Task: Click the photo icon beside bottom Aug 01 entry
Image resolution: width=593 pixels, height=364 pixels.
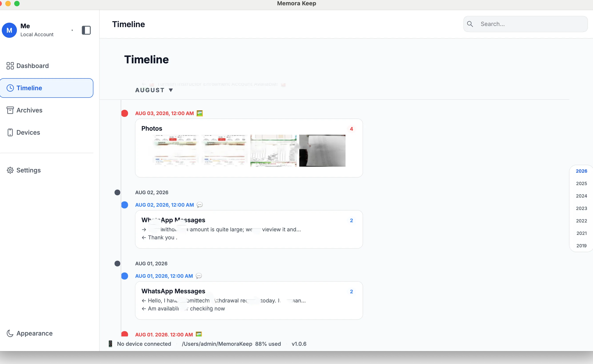Action: [x=199, y=334]
